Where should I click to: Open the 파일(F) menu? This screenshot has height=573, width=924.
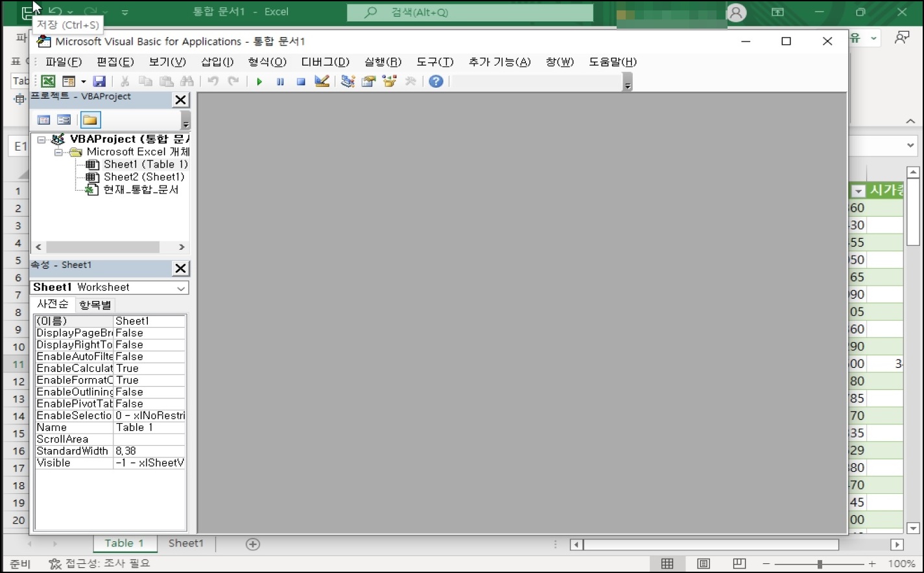(x=64, y=62)
